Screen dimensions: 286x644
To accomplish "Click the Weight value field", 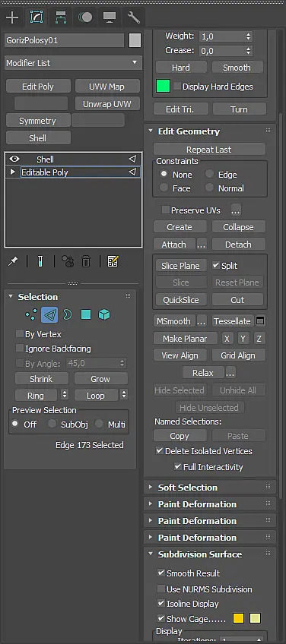I will (222, 36).
